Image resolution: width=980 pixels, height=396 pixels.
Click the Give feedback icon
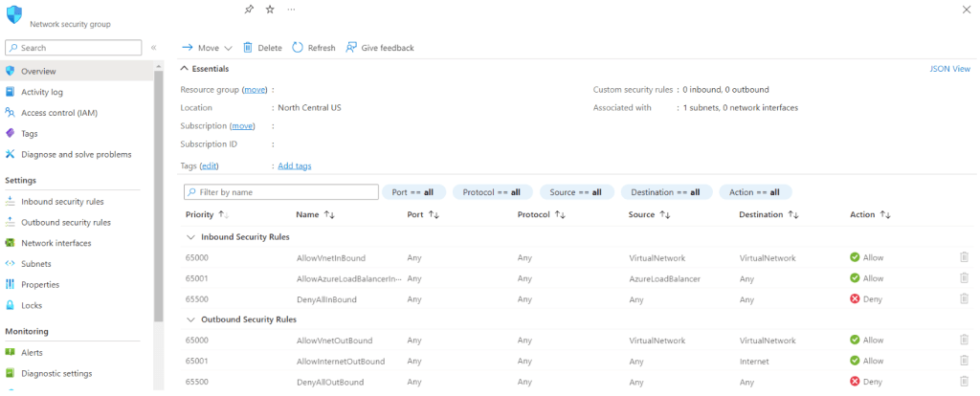(x=351, y=47)
